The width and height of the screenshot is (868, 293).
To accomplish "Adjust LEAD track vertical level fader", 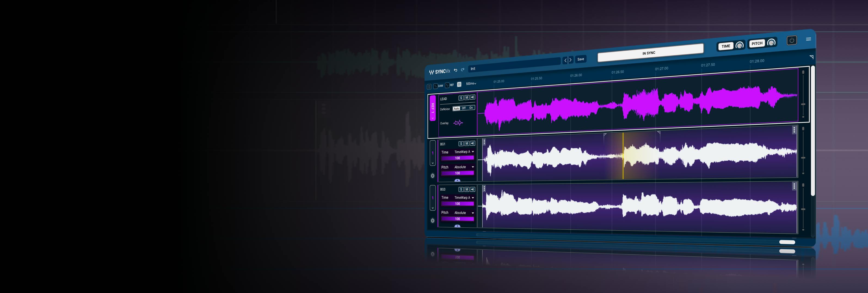I will tap(803, 104).
